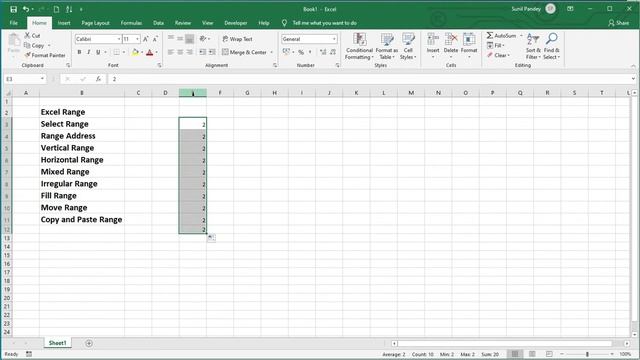Decrease the indent
Image resolution: width=640 pixels, height=360 pixels.
point(202,52)
